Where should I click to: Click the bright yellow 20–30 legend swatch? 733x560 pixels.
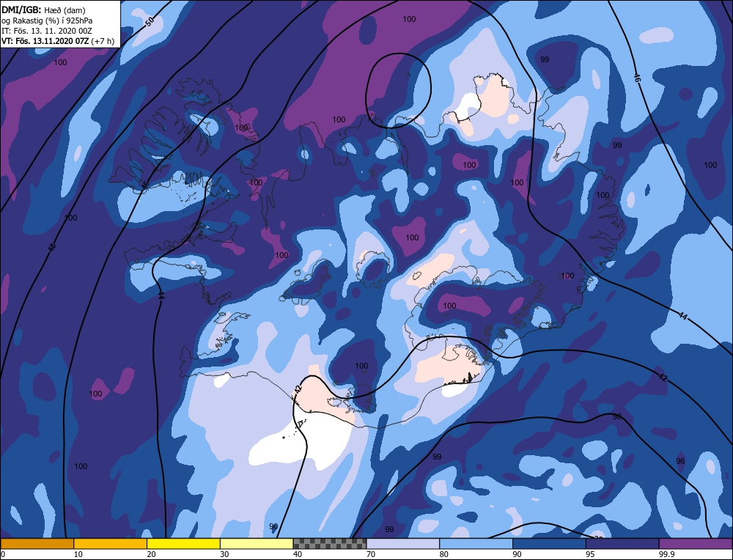click(x=183, y=544)
